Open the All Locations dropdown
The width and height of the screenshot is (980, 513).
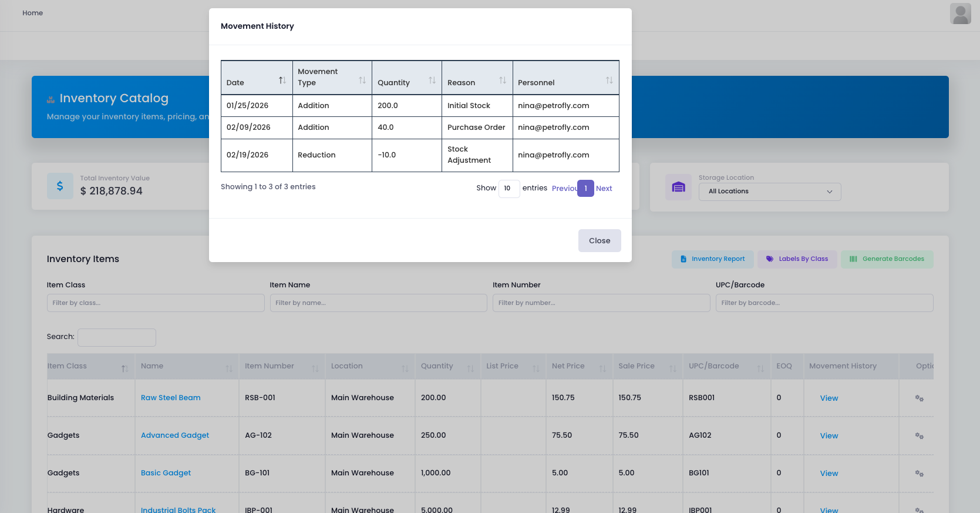click(769, 192)
